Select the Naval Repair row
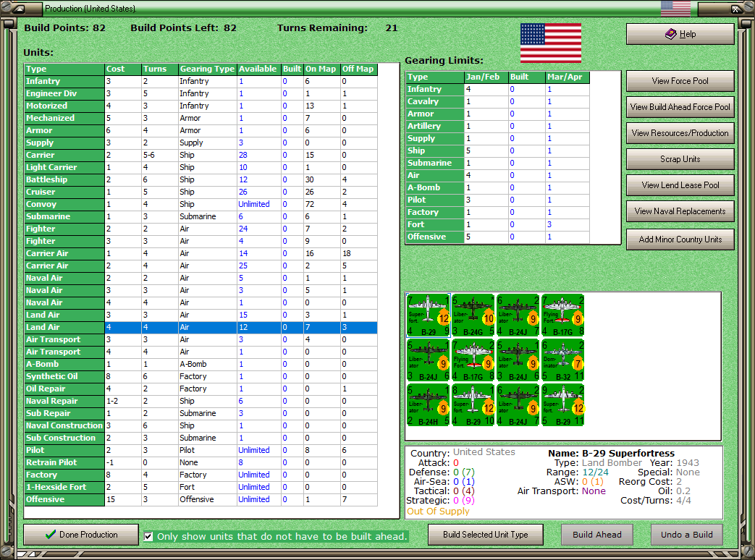This screenshot has height=560, width=755. coord(201,402)
